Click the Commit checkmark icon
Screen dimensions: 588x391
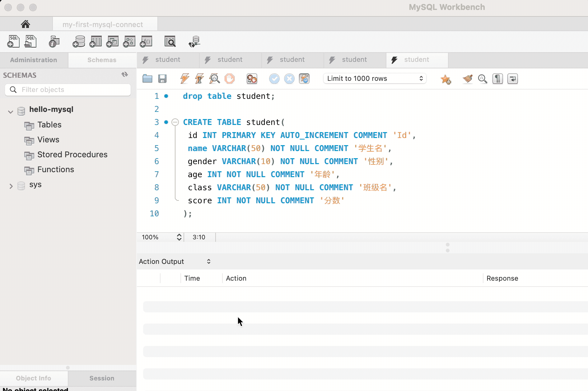pyautogui.click(x=274, y=79)
